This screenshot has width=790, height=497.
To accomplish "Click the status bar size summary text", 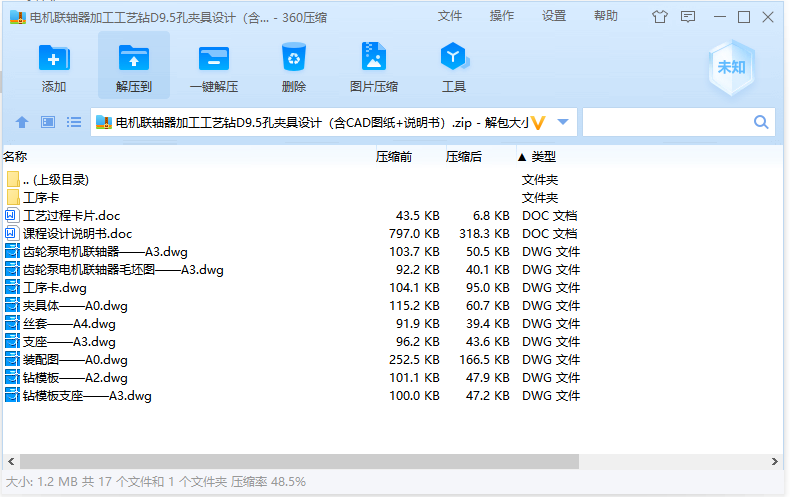I will click(x=156, y=482).
